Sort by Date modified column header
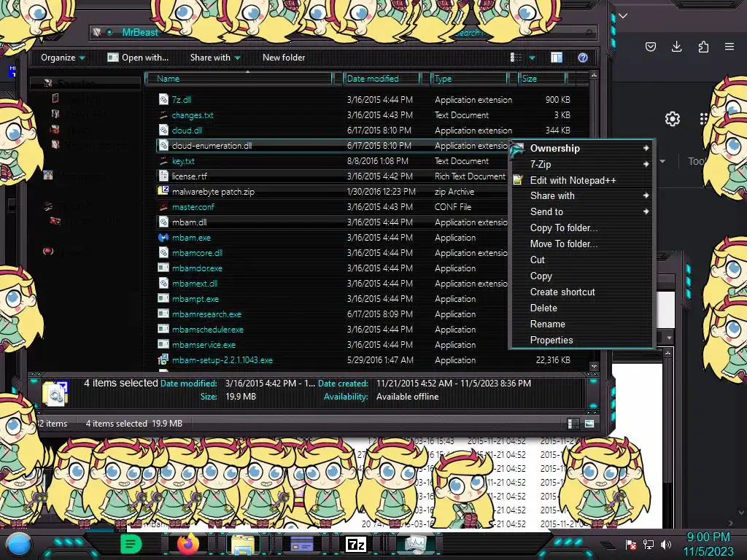747x560 pixels. tap(382, 79)
